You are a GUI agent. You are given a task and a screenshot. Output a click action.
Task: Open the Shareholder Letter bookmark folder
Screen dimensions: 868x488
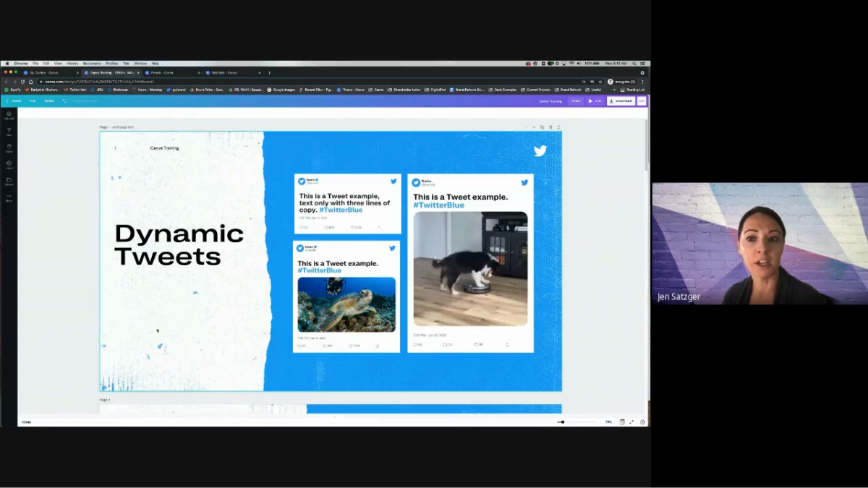point(404,90)
